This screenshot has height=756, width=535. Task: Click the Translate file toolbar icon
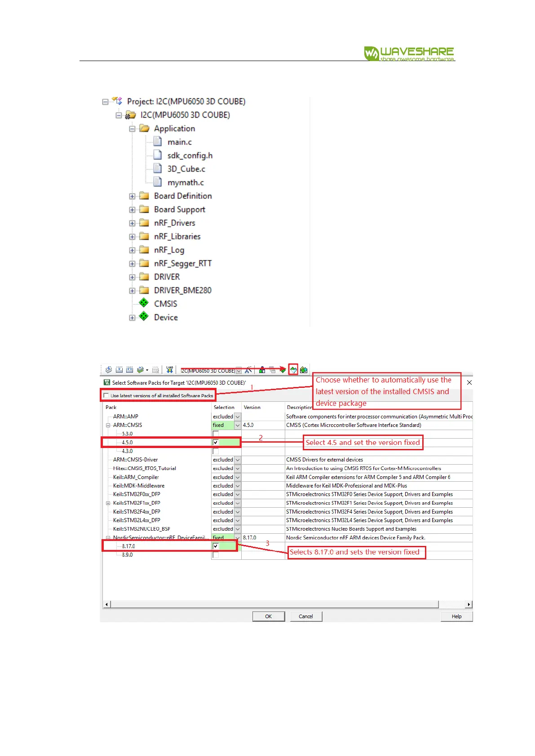point(108,370)
